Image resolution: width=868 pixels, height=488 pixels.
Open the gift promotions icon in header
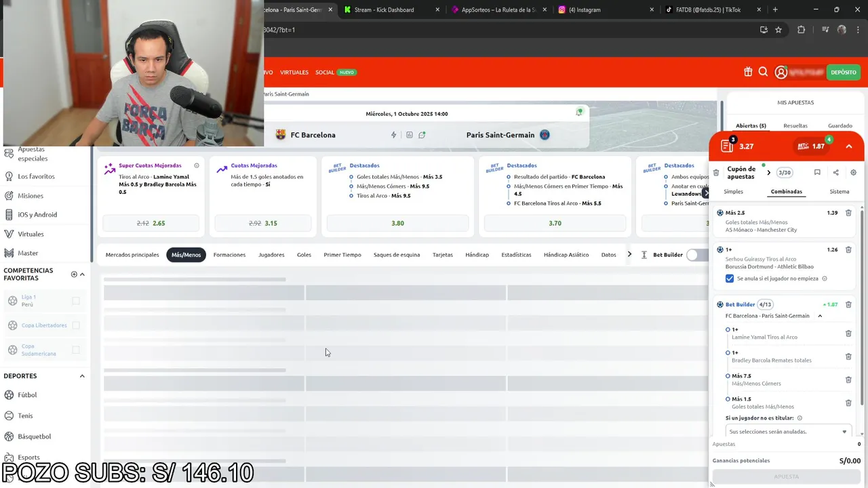click(748, 72)
